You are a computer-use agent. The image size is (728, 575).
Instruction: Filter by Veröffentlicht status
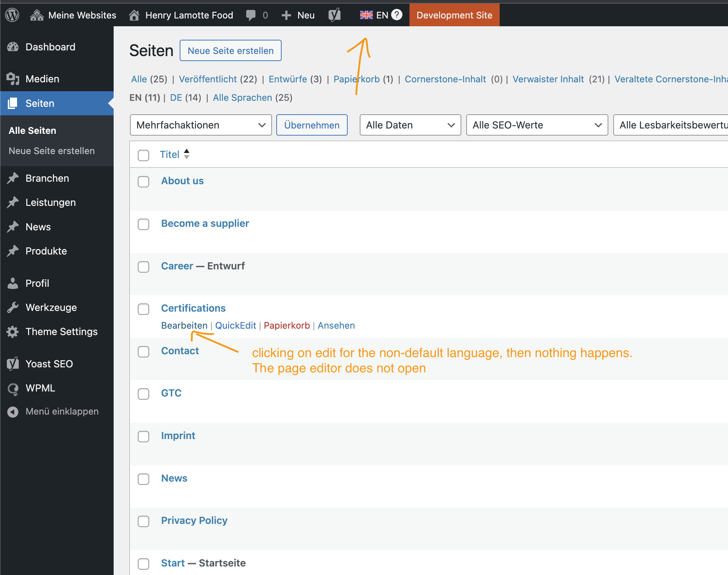coord(208,79)
